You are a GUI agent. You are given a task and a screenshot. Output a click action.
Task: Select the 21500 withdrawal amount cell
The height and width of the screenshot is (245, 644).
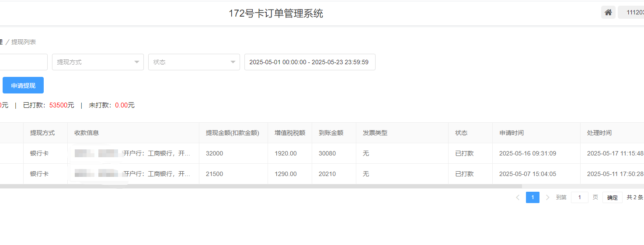coord(214,174)
